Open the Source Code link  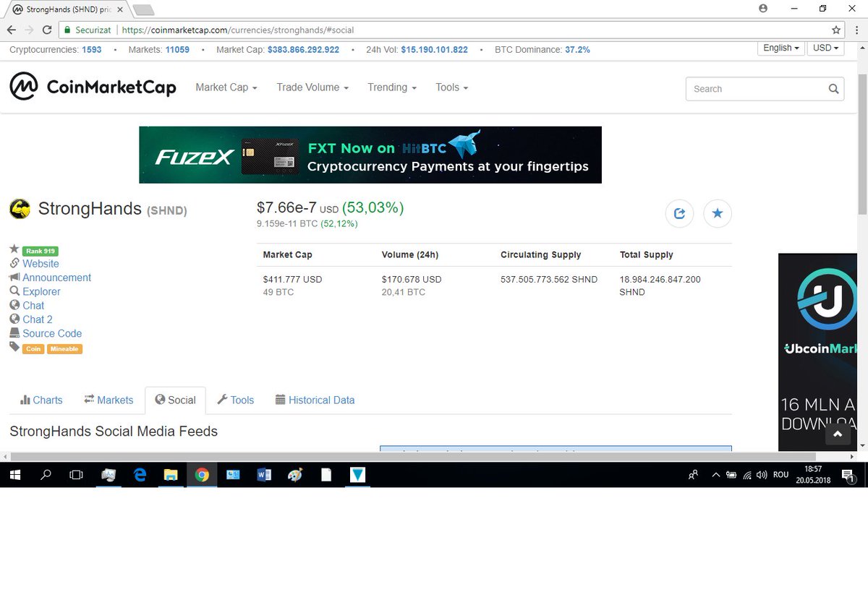[52, 333]
